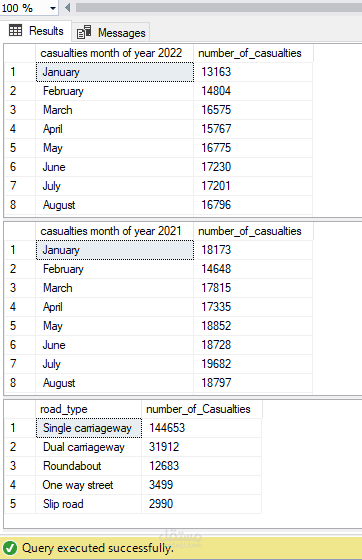Click number_of_casualties header in 2022 grid
The width and height of the screenshot is (362, 560).
coord(253,53)
